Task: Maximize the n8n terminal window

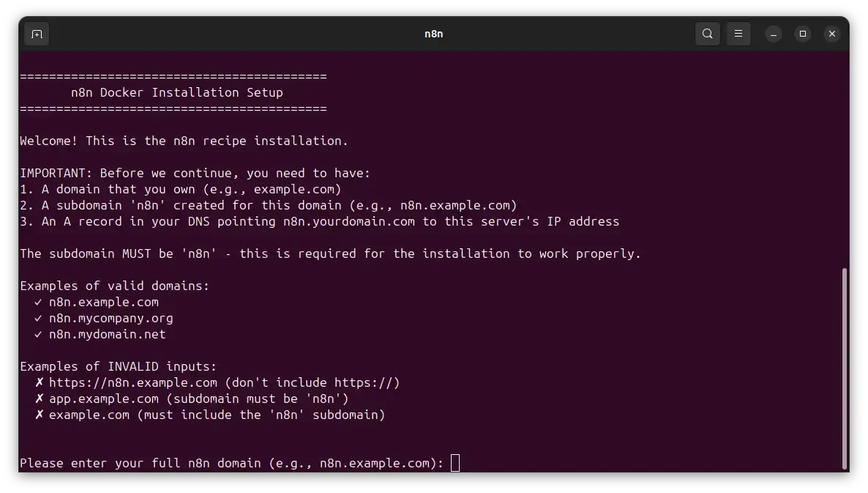Action: pos(803,34)
